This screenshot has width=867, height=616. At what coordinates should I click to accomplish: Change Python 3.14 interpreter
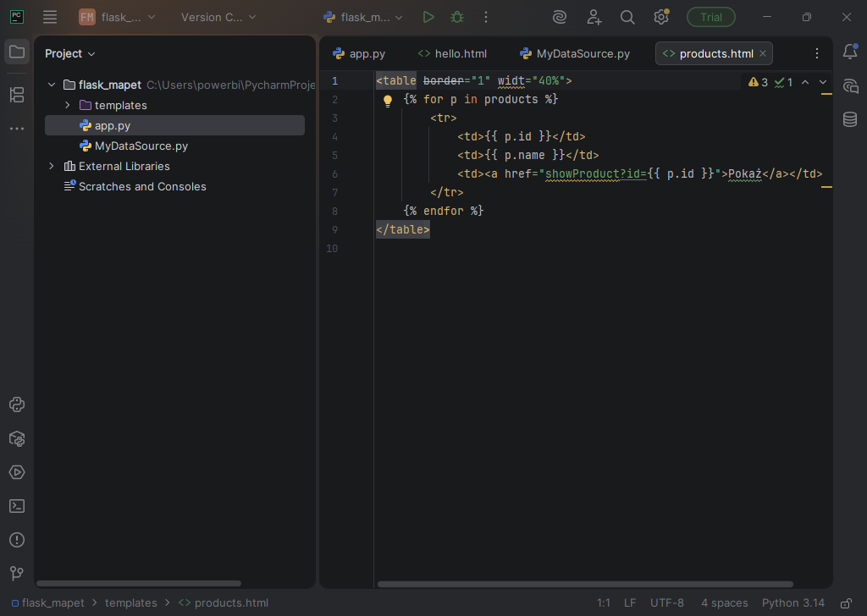[792, 602]
